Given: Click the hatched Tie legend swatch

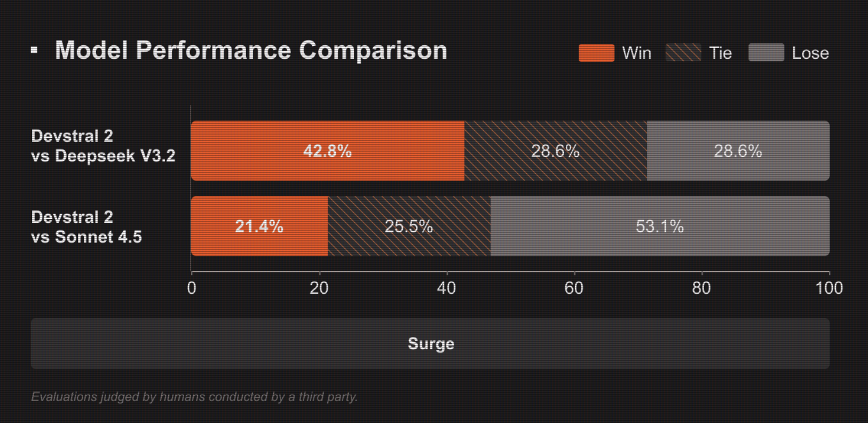Looking at the screenshot, I should 683,53.
